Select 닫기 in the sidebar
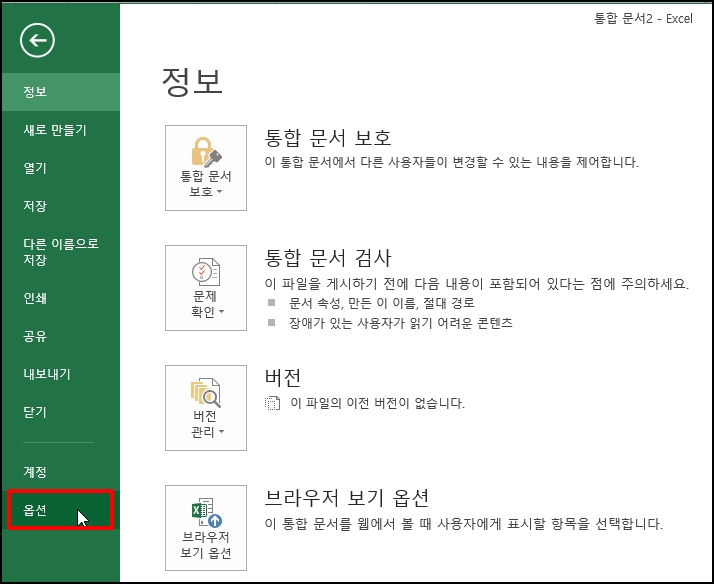The image size is (714, 584). (x=61, y=412)
